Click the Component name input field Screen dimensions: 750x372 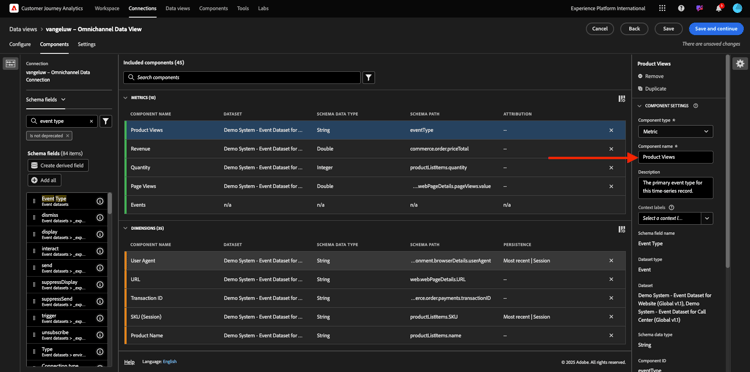(x=675, y=157)
